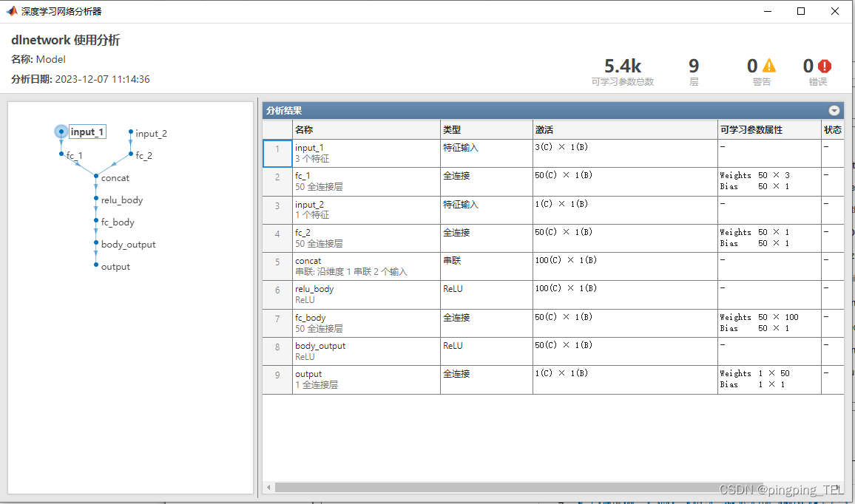Maximize the analyzer window
Screen dimensions: 855x504
click(801, 11)
